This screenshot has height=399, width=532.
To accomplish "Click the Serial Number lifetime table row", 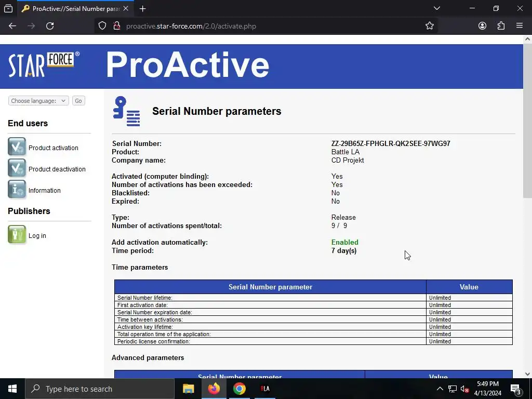I will click(x=313, y=298).
